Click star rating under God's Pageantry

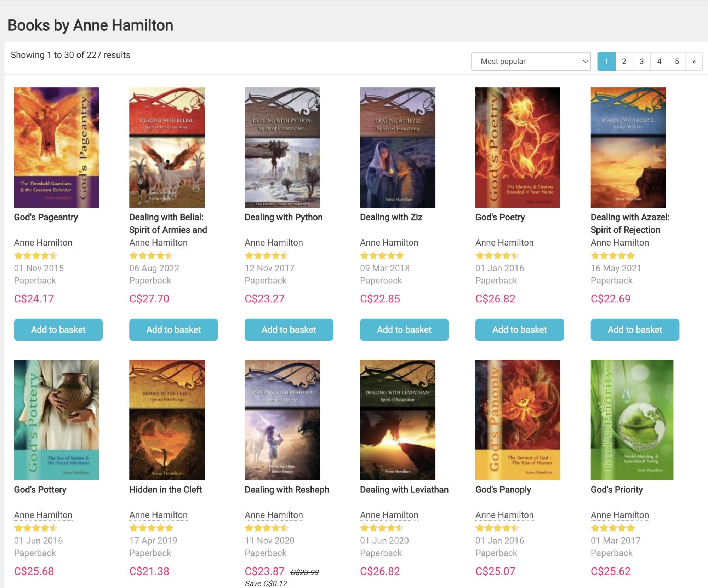(x=36, y=255)
